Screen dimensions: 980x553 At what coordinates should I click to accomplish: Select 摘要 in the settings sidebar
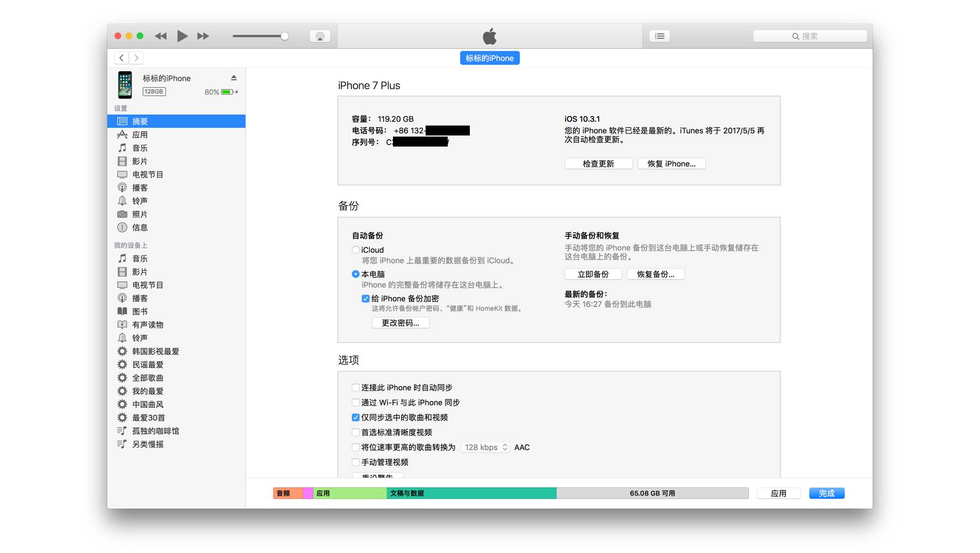(176, 121)
